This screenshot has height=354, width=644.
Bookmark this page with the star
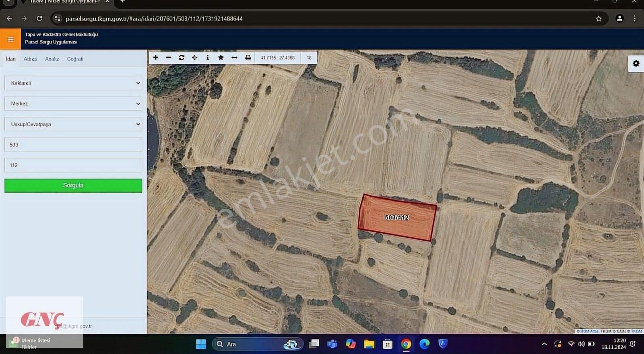coord(599,19)
